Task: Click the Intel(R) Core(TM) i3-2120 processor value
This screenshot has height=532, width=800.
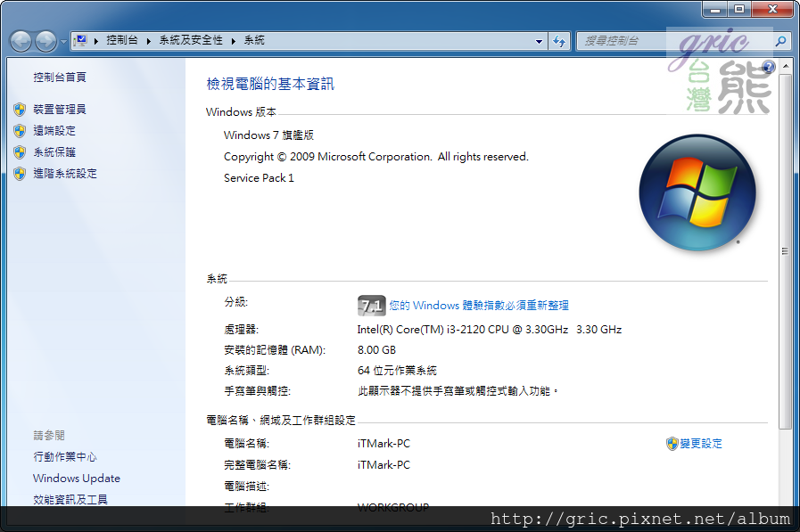Action: click(490, 330)
